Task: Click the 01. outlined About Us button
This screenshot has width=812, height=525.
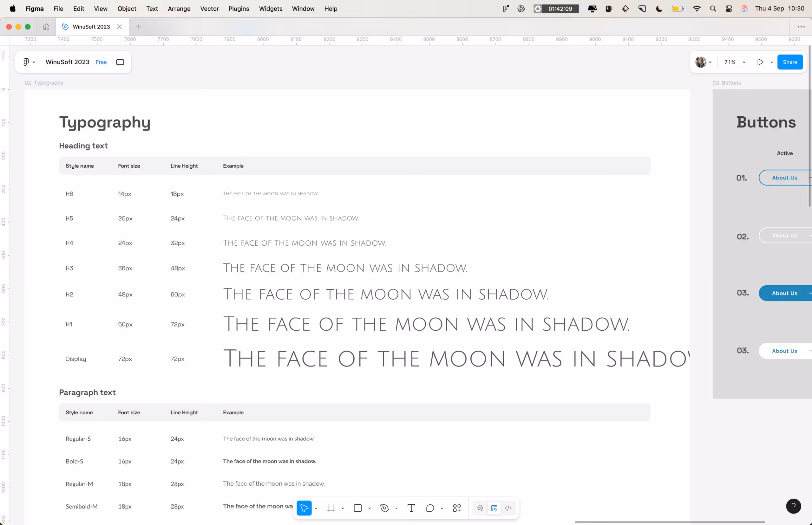Action: point(785,178)
